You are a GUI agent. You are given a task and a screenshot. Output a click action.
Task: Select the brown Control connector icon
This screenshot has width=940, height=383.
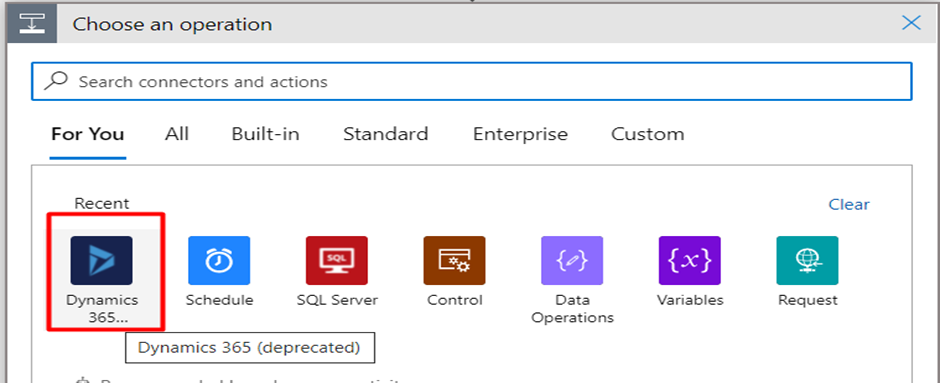(x=454, y=260)
